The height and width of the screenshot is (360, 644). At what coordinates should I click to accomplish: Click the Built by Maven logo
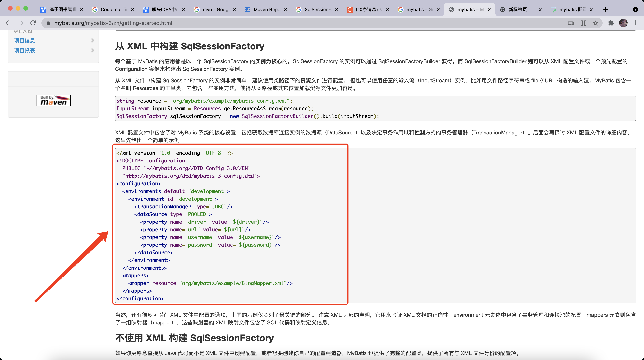pos(53,100)
